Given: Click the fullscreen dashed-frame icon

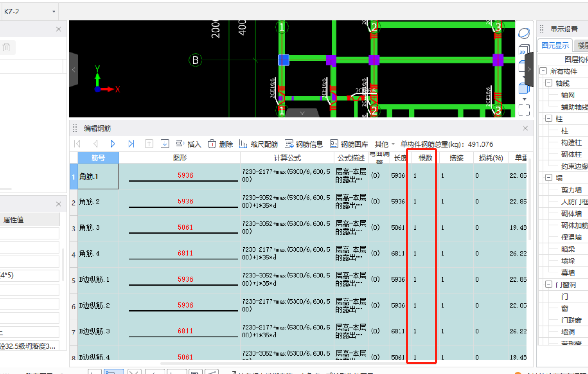Looking at the screenshot, I should point(524,110).
